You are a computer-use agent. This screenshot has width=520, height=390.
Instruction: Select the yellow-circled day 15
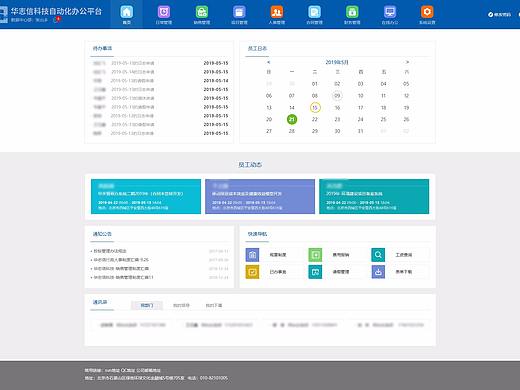[x=315, y=108]
